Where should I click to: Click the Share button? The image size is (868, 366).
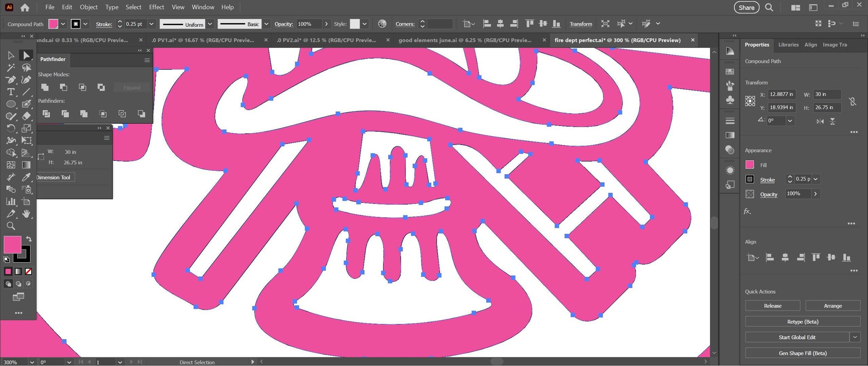tap(746, 7)
